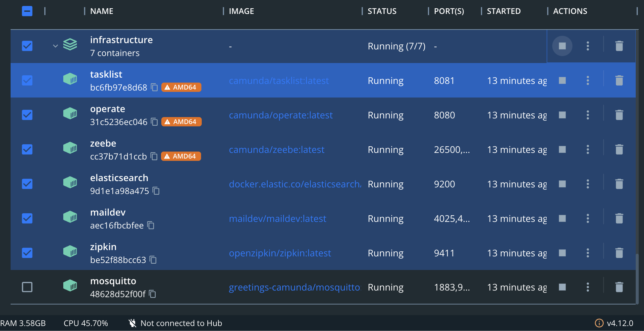Stop the tasklist container

tap(562, 80)
